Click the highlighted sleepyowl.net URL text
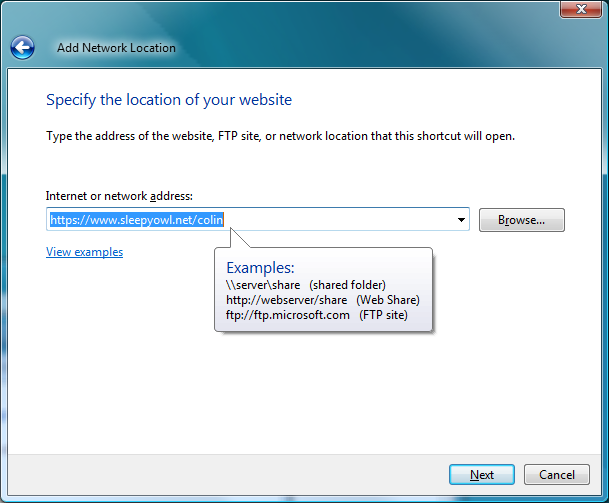 click(x=137, y=220)
